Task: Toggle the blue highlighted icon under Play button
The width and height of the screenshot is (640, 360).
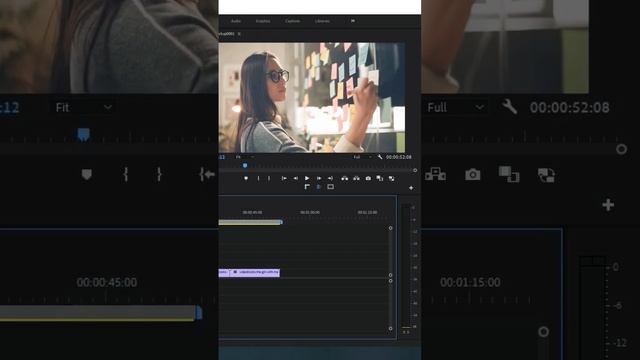Action: (x=318, y=187)
